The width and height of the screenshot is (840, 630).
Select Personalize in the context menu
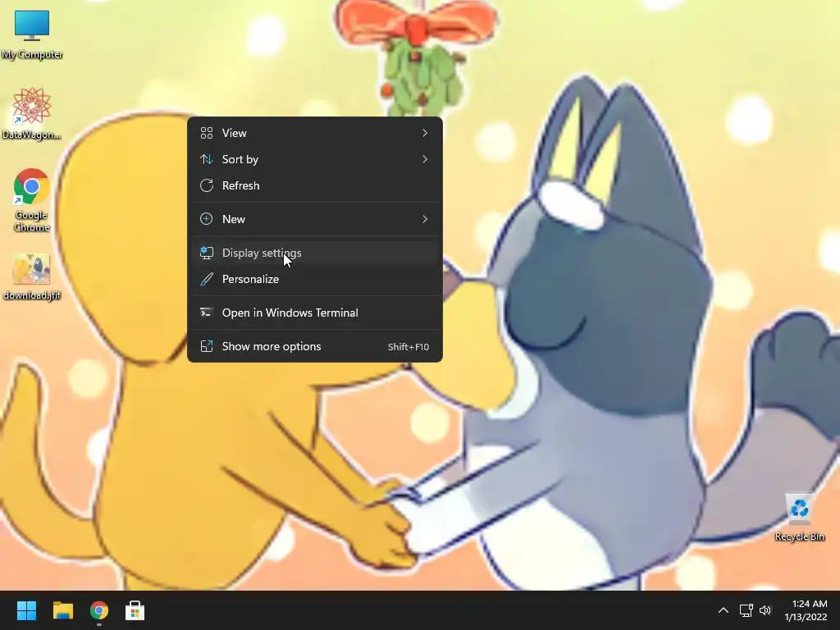(x=314, y=279)
